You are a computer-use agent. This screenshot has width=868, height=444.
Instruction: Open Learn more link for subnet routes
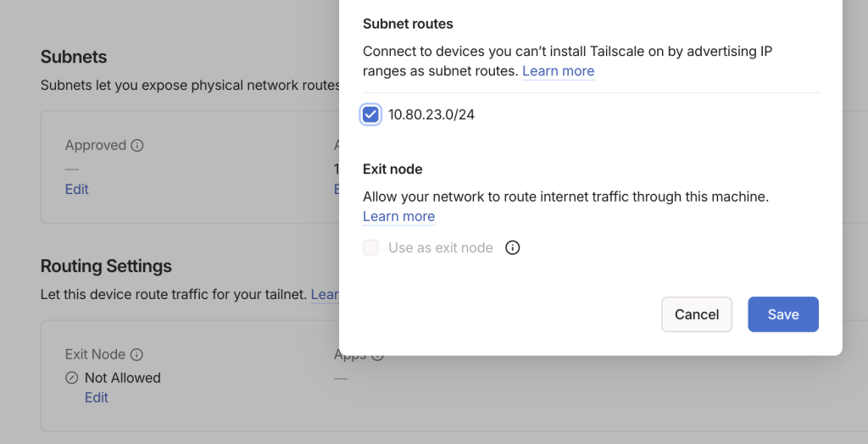click(558, 71)
